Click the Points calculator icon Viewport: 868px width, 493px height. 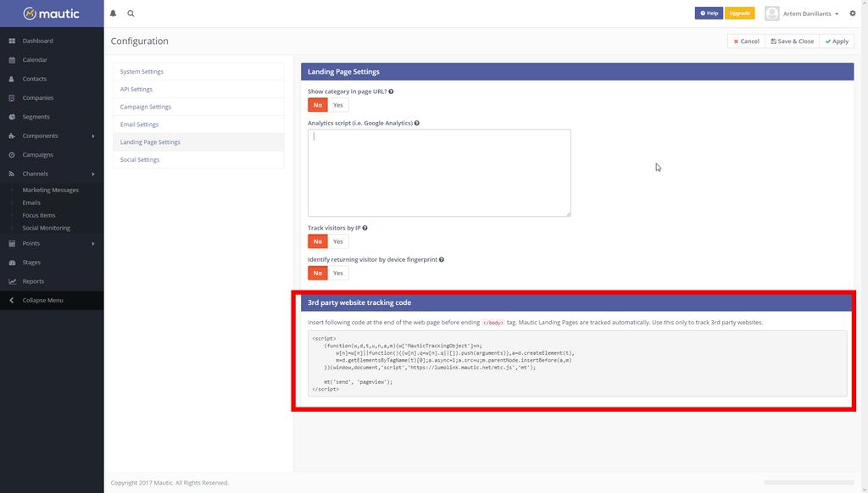tap(12, 243)
